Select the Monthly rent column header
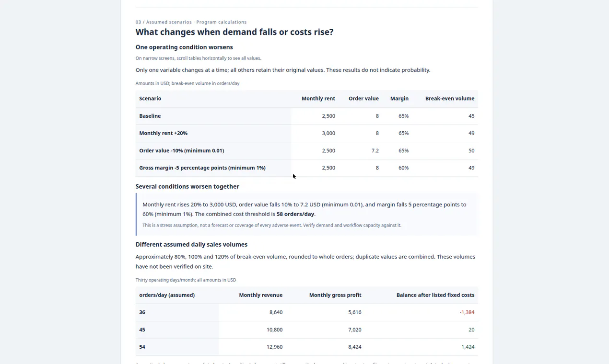Screen dimensions: 609x364 (x=318, y=99)
